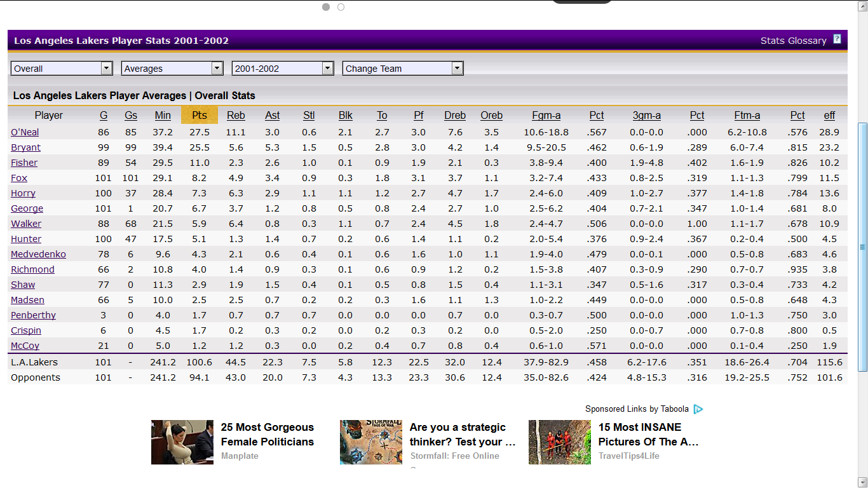
Task: Click the 'Opponents' totals row label
Action: [x=36, y=377]
